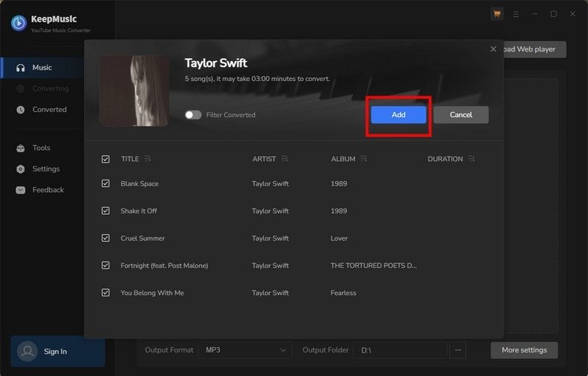Screen dimensions: 588x376
Task: Toggle the select-all checkbox in header
Action: click(x=106, y=159)
